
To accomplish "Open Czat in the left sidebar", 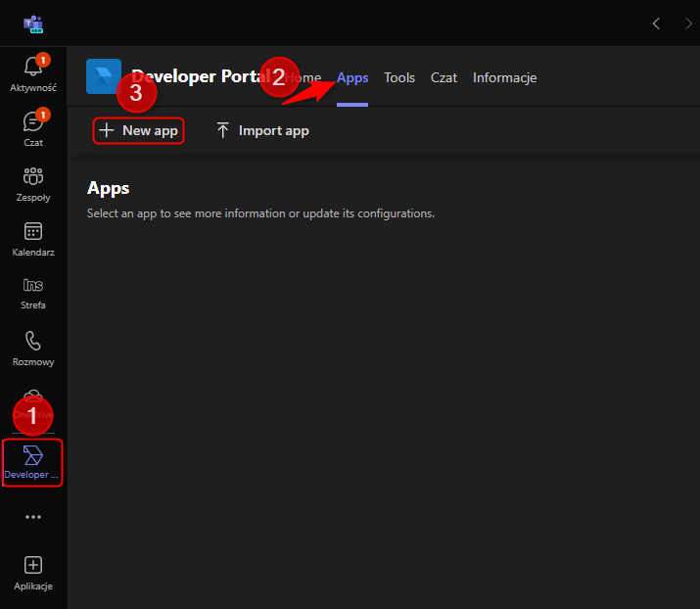I will (32, 129).
